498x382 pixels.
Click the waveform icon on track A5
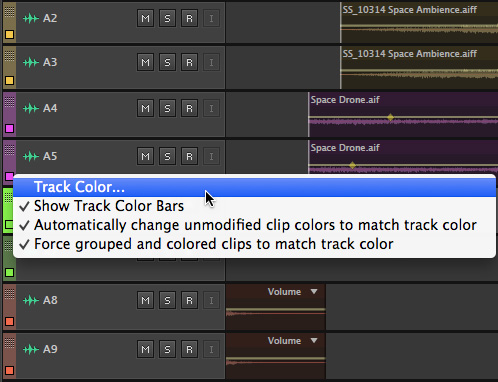pyautogui.click(x=31, y=156)
